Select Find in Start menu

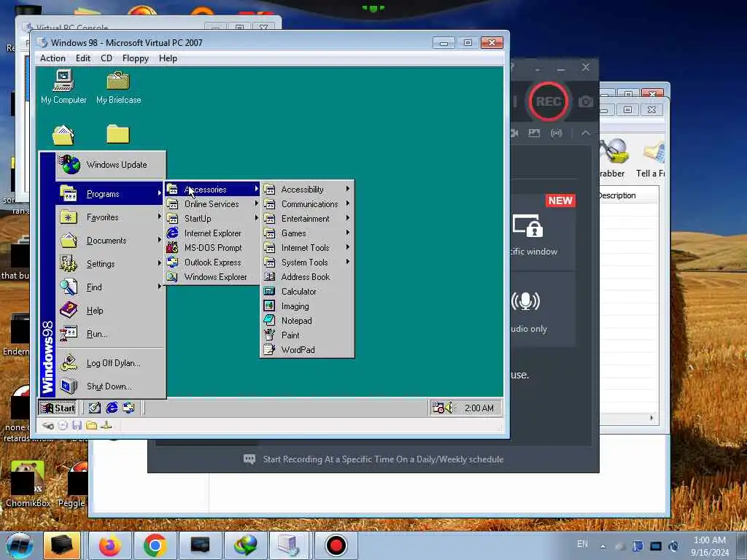pos(110,287)
